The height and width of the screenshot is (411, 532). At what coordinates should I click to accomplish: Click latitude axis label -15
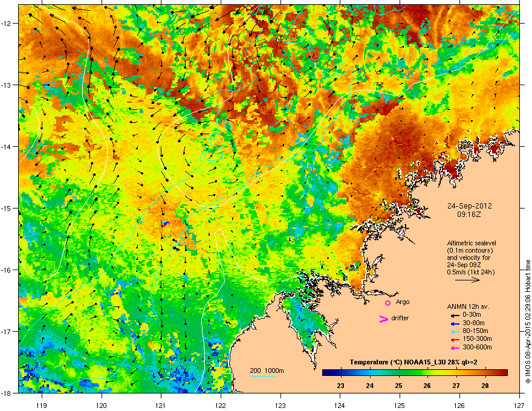pyautogui.click(x=7, y=208)
